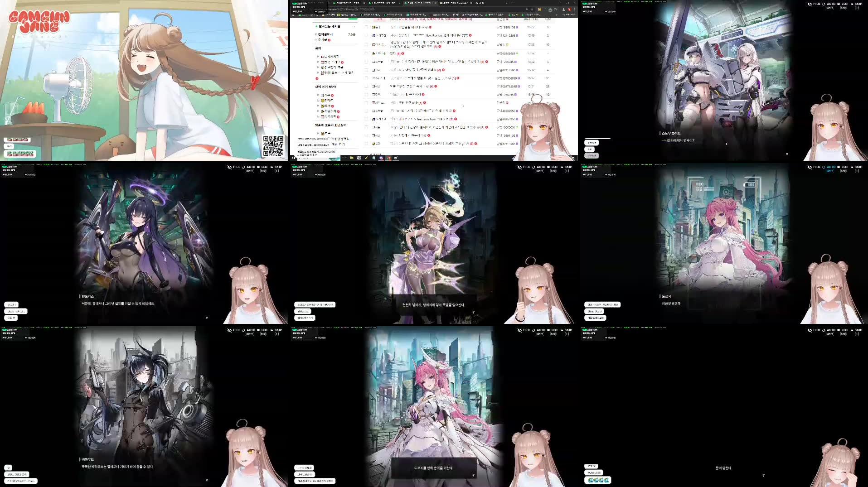This screenshot has height=487, width=868.
Task: Toggle AUTO mode in black screen scene
Action: 831,330
